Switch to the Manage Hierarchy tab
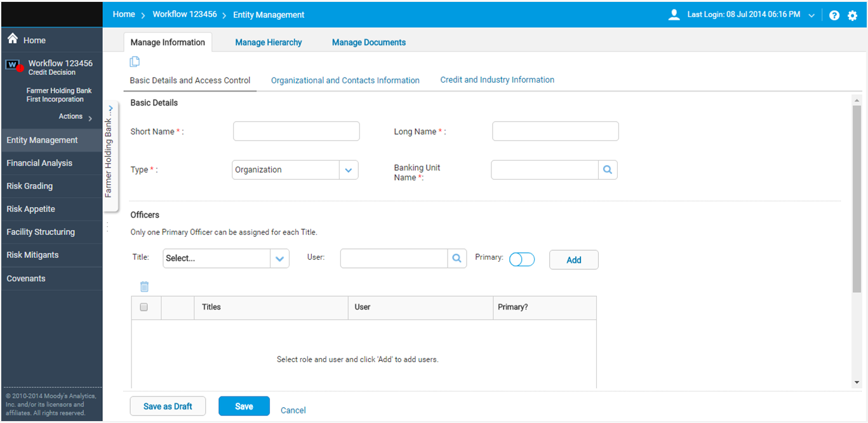The height and width of the screenshot is (423, 868). (269, 43)
